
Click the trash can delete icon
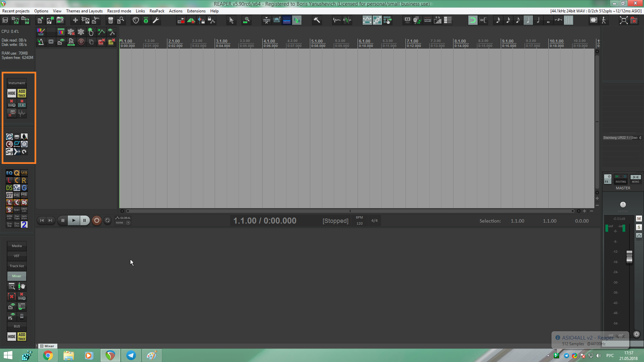(110, 20)
